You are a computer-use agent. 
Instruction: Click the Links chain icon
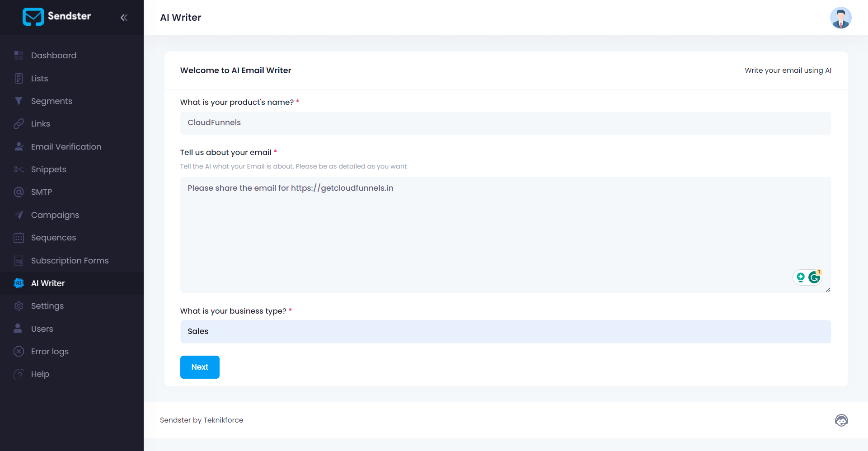coord(19,124)
